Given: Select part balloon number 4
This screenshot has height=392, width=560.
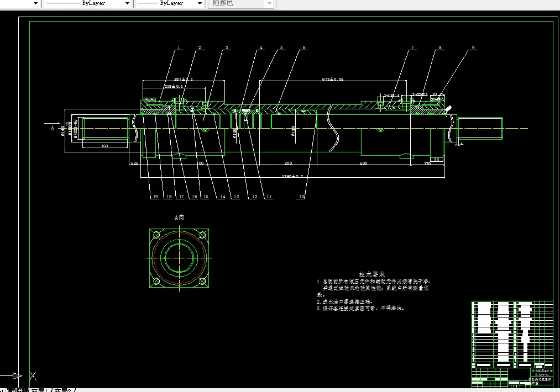Looking at the screenshot, I should click(x=261, y=47).
